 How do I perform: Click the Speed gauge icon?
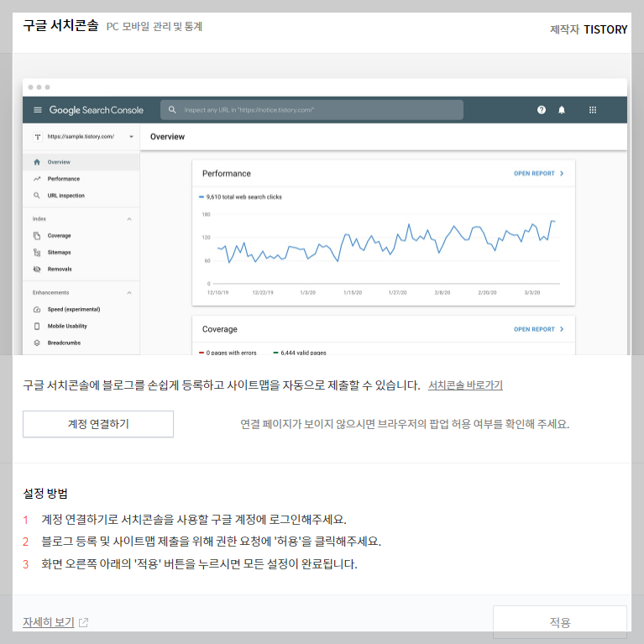(x=37, y=310)
